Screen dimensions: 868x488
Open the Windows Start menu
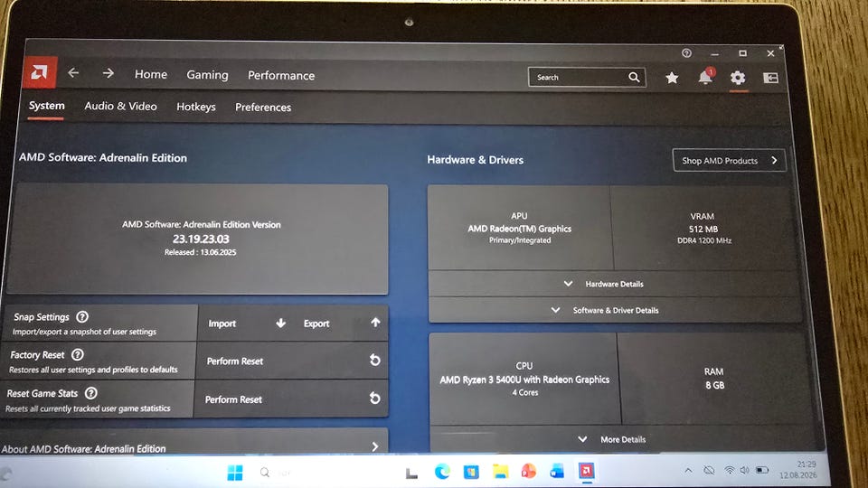[235, 473]
